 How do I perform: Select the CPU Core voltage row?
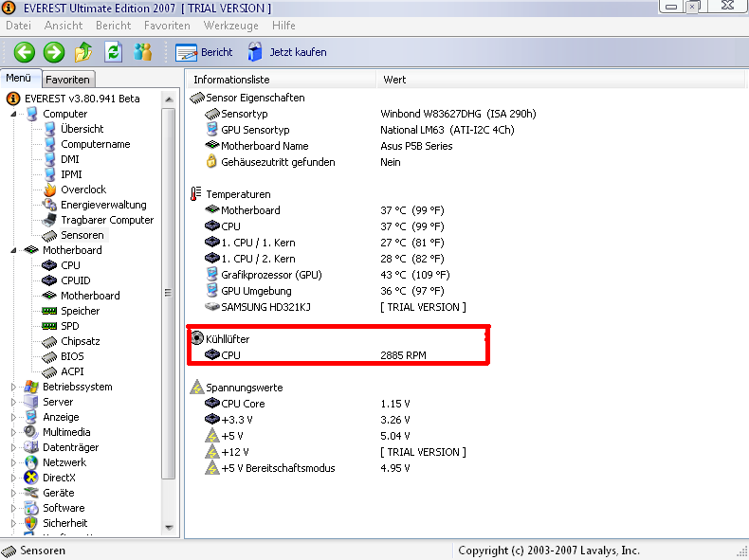307,404
